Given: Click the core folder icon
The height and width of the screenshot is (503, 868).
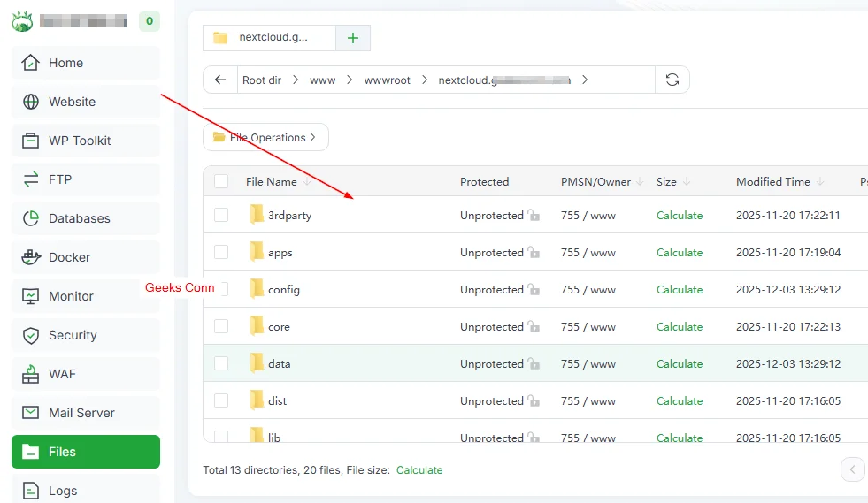Looking at the screenshot, I should (256, 326).
